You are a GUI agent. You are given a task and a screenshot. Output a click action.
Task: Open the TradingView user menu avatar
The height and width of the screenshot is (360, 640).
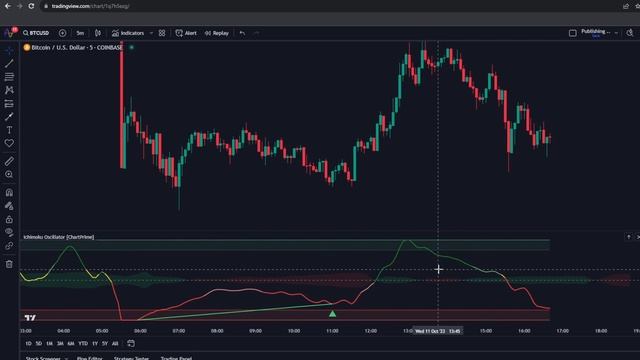[10, 33]
